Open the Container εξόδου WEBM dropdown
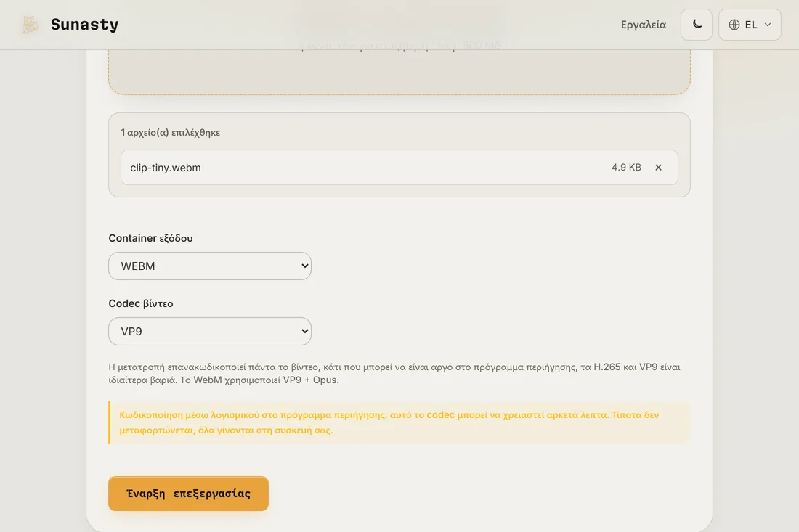 pos(210,266)
